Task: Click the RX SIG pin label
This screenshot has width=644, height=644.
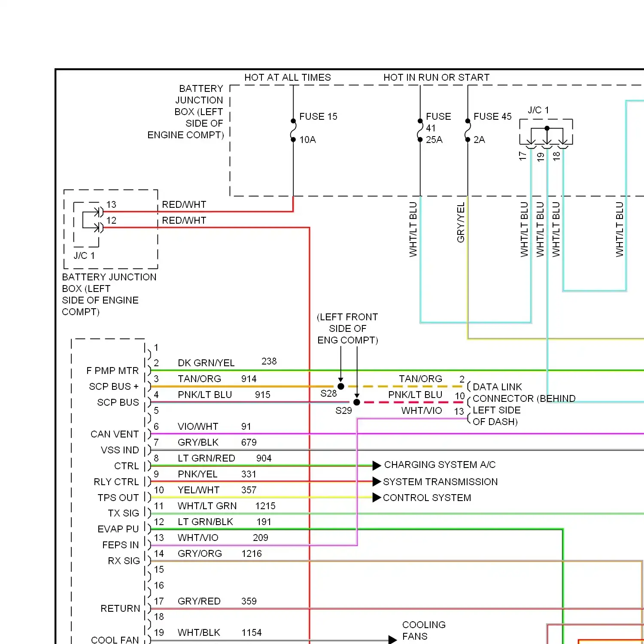Action: [124, 561]
